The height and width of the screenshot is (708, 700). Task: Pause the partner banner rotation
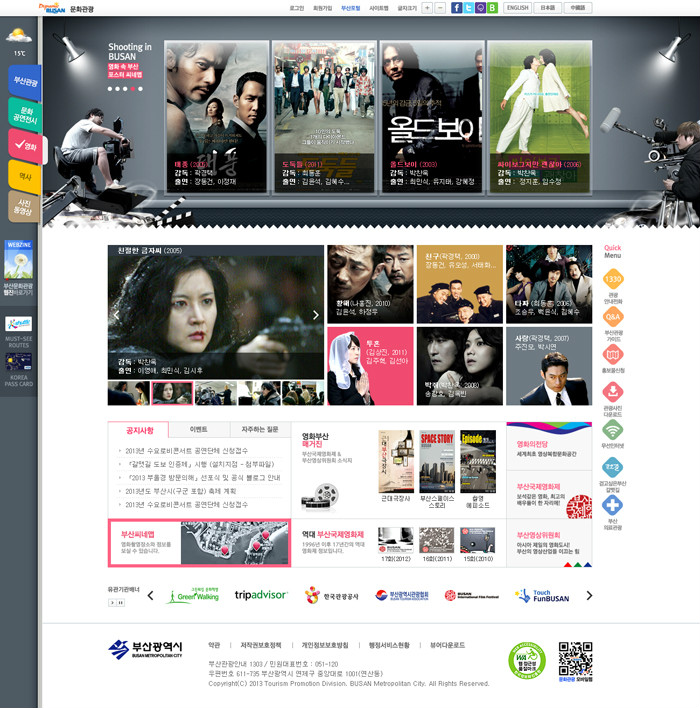point(121,602)
